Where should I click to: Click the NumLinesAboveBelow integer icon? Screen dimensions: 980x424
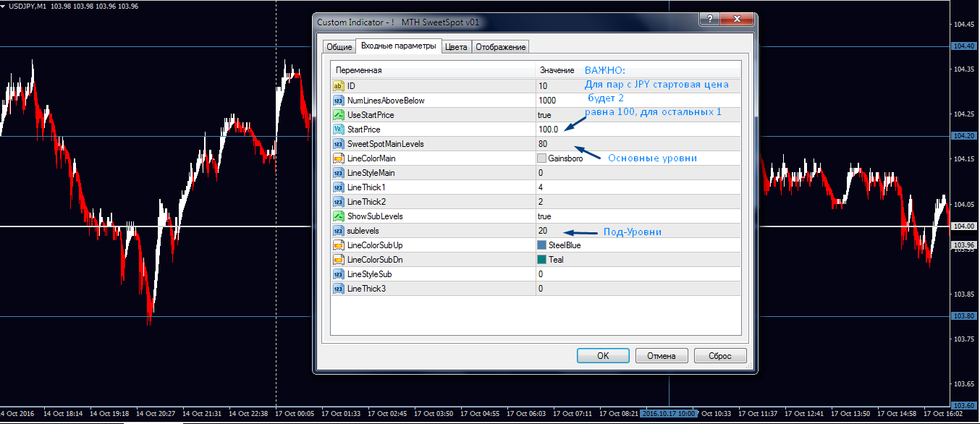click(x=338, y=101)
